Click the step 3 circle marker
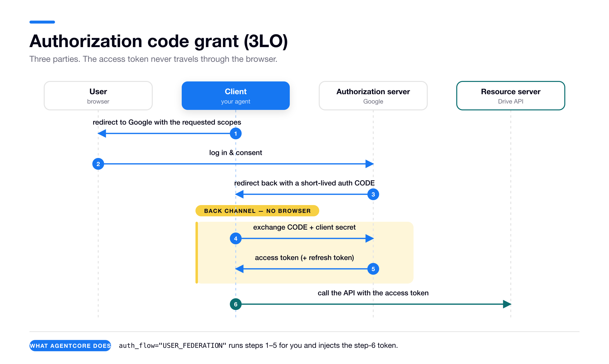The width and height of the screenshot is (609, 364). (373, 194)
